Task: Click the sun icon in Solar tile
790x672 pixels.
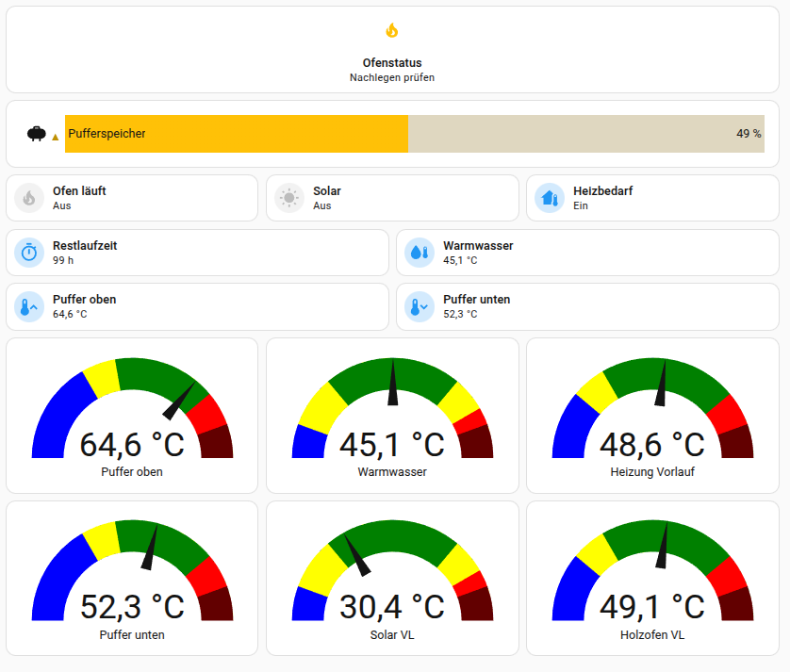Action: click(289, 198)
